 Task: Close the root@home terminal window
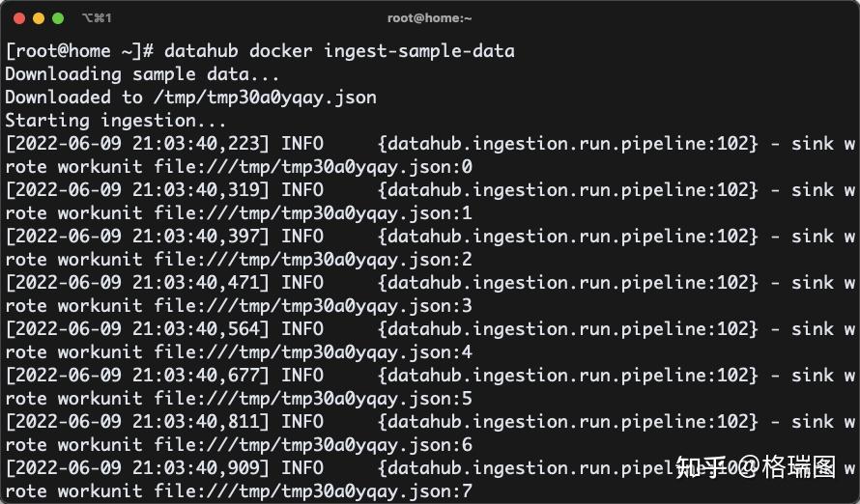tap(19, 18)
